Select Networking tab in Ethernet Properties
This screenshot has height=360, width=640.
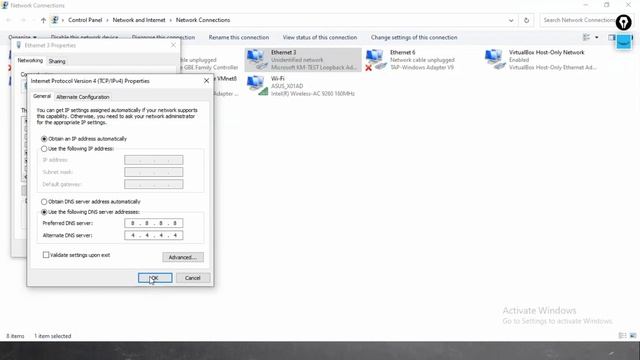pos(30,60)
